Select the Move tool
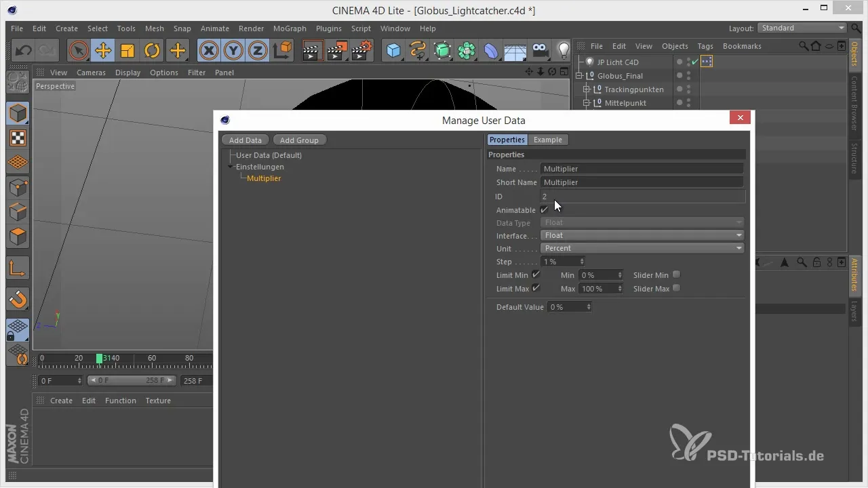The image size is (868, 488). 103,50
